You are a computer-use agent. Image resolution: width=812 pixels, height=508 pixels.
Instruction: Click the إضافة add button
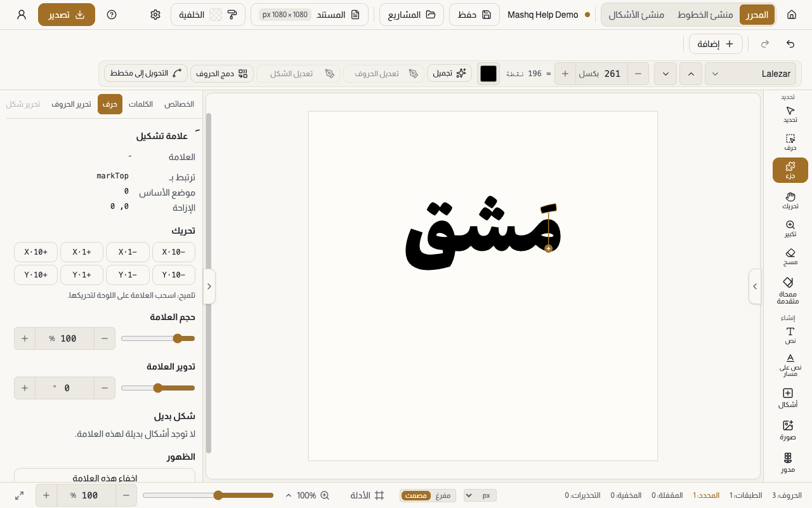(716, 44)
